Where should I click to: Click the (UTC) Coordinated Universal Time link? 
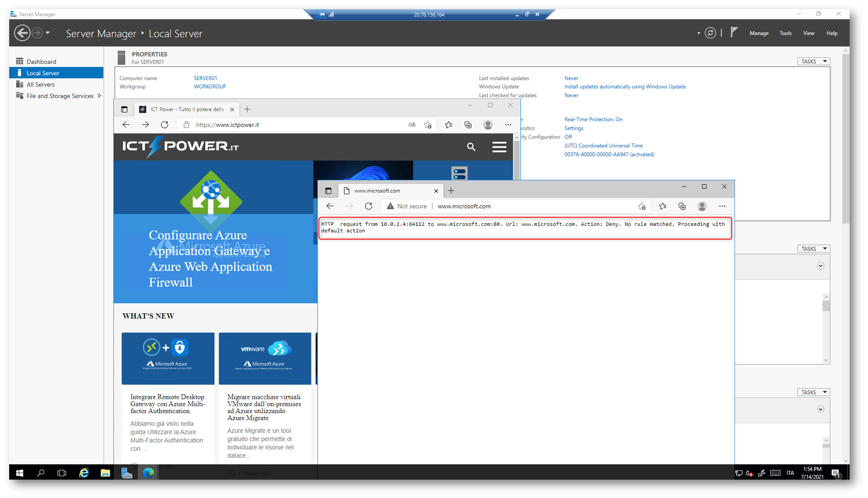tap(603, 146)
